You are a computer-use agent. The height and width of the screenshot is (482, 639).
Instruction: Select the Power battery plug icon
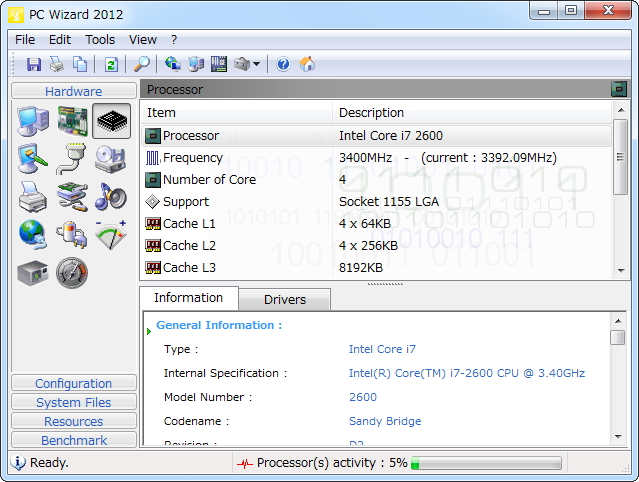coord(72,234)
